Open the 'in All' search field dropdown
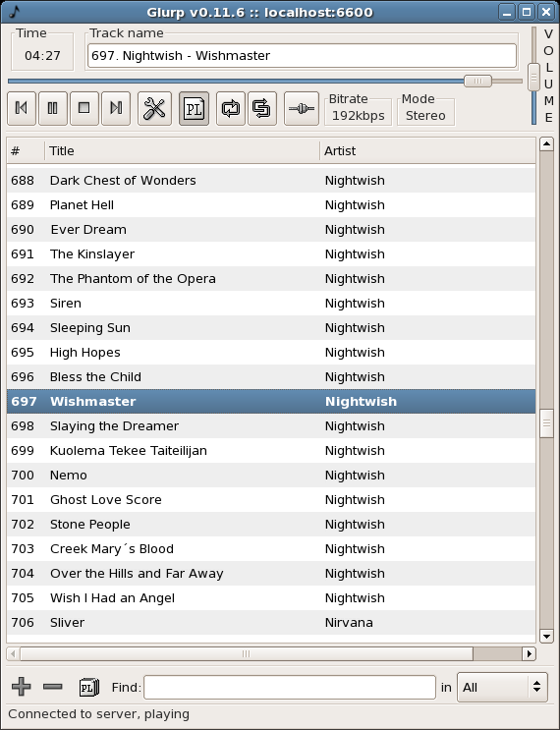This screenshot has width=560, height=730. click(502, 687)
